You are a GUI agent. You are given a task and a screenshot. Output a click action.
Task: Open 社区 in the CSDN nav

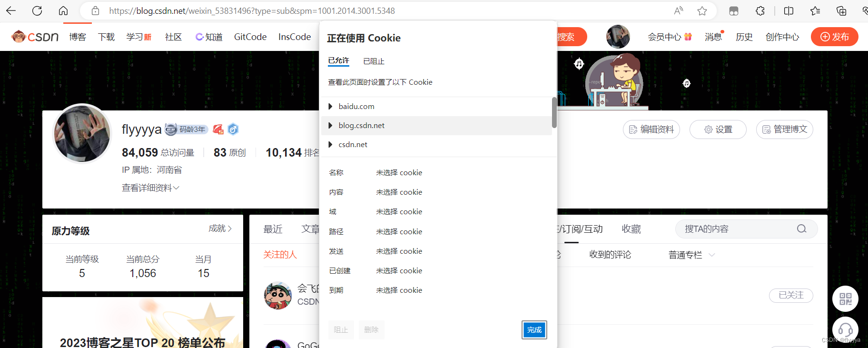pos(173,37)
